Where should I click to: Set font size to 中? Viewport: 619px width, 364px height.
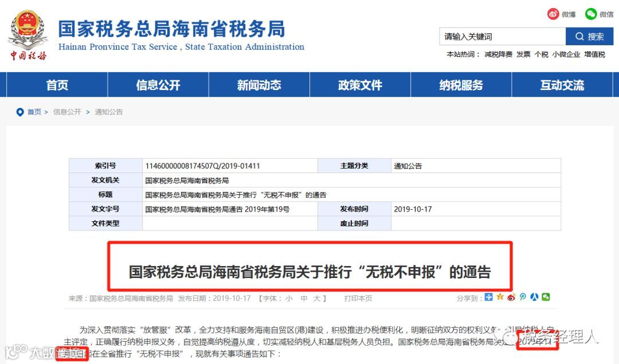click(x=304, y=299)
